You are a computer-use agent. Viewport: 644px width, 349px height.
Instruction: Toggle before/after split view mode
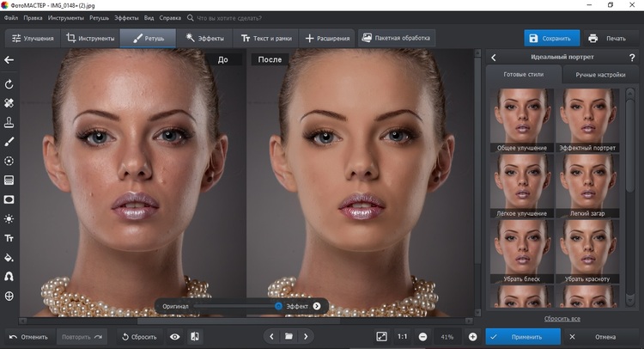(195, 336)
